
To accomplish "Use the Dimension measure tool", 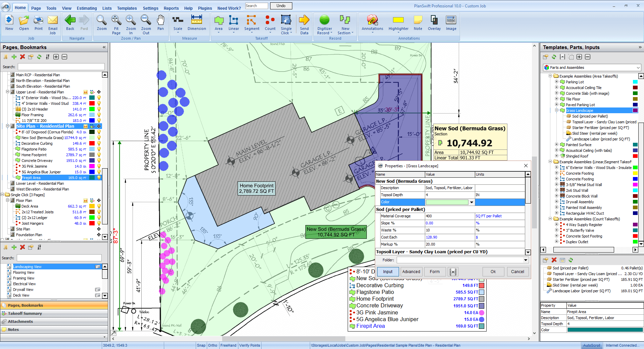I will (x=196, y=24).
